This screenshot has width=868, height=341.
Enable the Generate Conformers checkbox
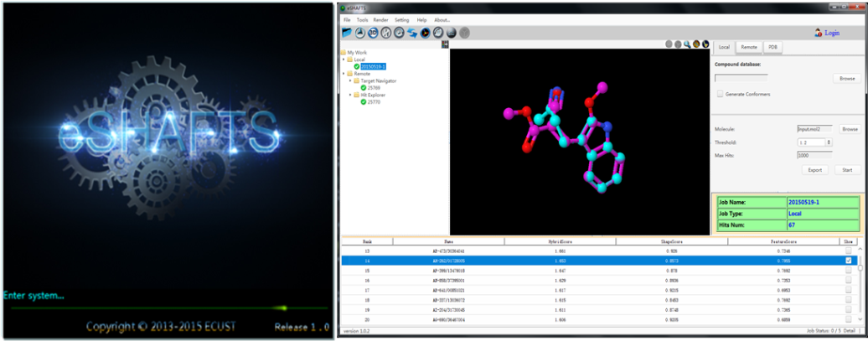(720, 94)
